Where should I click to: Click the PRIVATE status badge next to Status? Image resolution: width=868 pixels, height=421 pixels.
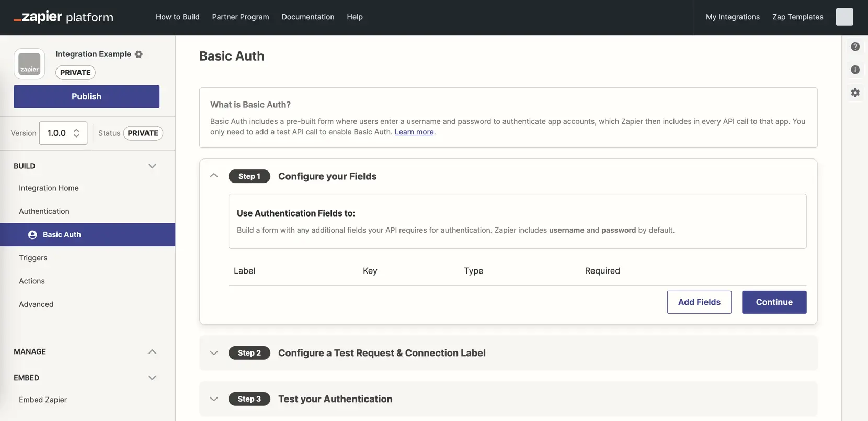pyautogui.click(x=143, y=133)
